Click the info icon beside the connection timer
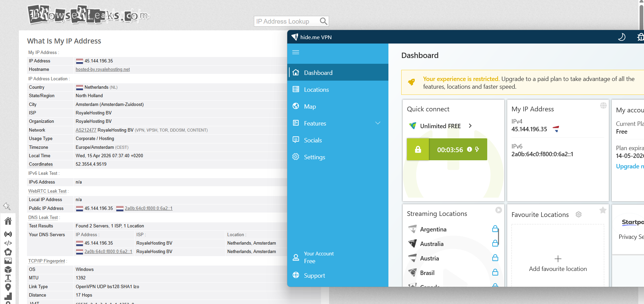Viewport: 644px width, 304px height. tap(469, 149)
